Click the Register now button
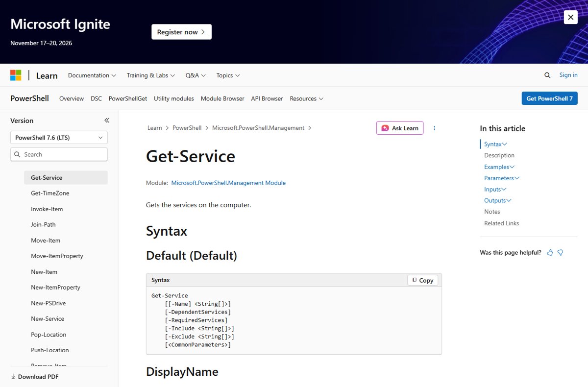 pos(181,32)
